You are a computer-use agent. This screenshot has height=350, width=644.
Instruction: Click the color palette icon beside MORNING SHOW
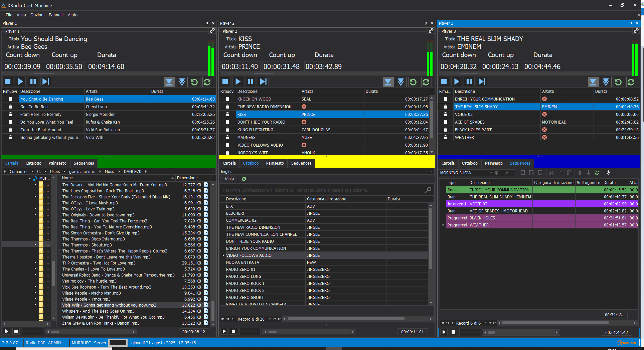[x=497, y=173]
